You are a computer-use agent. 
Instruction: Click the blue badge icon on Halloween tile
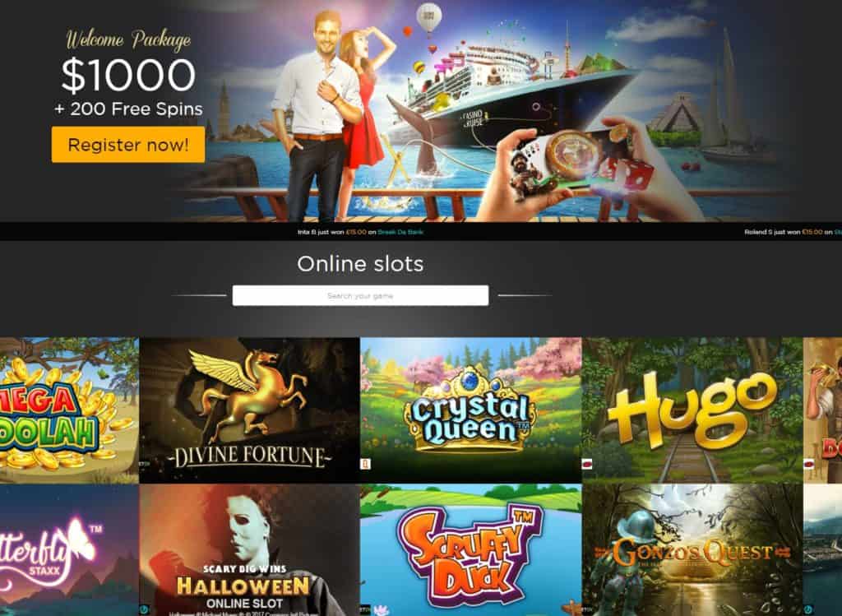(144, 609)
